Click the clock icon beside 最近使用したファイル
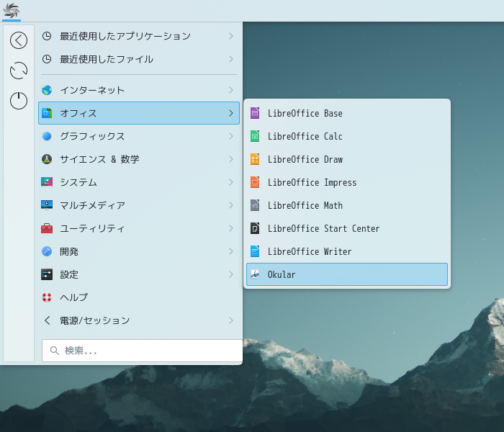Screen dimensions: 504x432 point(47,59)
